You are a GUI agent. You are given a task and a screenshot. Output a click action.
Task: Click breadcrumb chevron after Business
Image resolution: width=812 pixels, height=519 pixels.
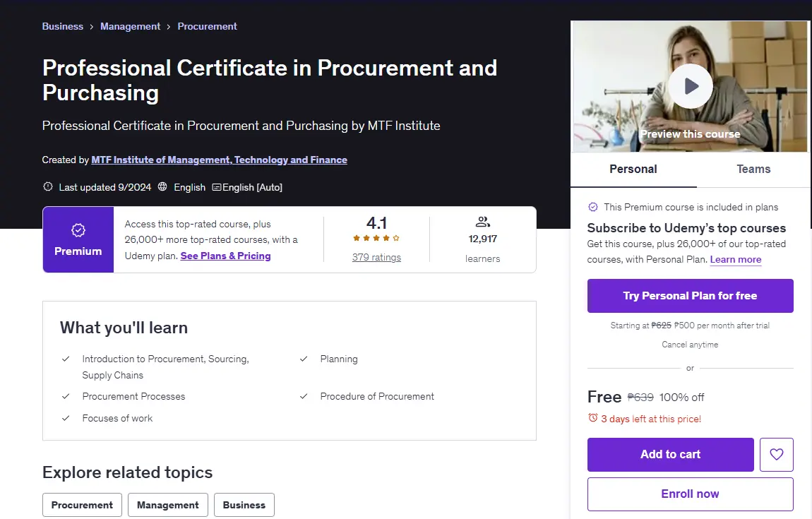92,26
